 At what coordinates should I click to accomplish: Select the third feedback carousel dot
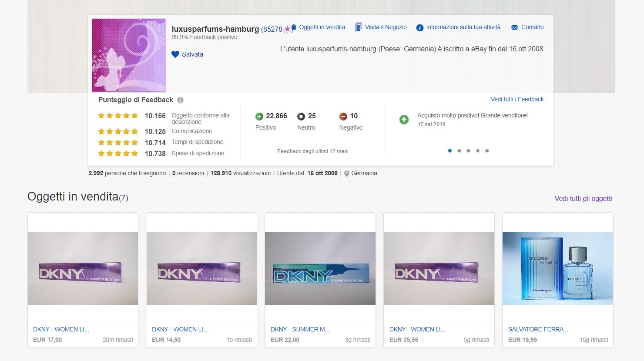click(x=468, y=151)
